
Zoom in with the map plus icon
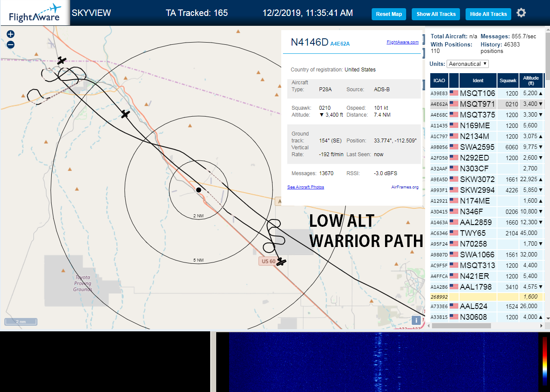(11, 34)
